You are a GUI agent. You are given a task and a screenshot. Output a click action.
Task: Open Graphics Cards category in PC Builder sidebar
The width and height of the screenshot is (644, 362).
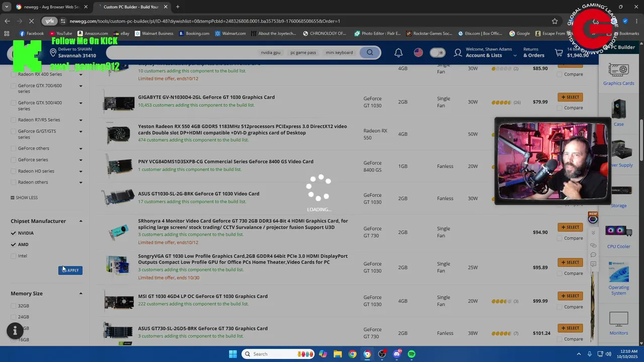(618, 74)
